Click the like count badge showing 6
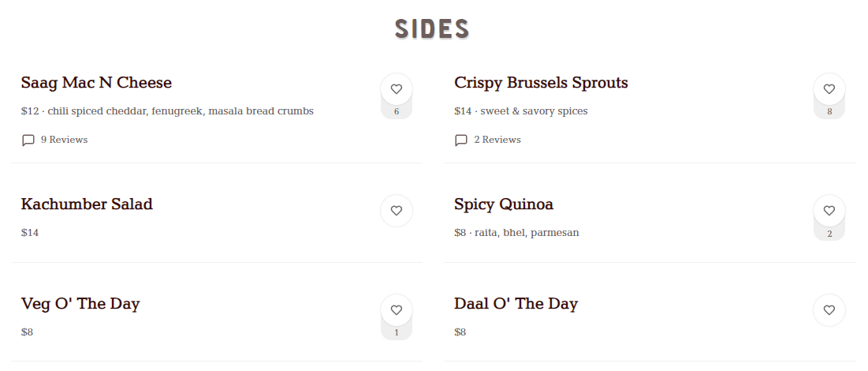Screen dimensions: 868x371 tap(397, 112)
